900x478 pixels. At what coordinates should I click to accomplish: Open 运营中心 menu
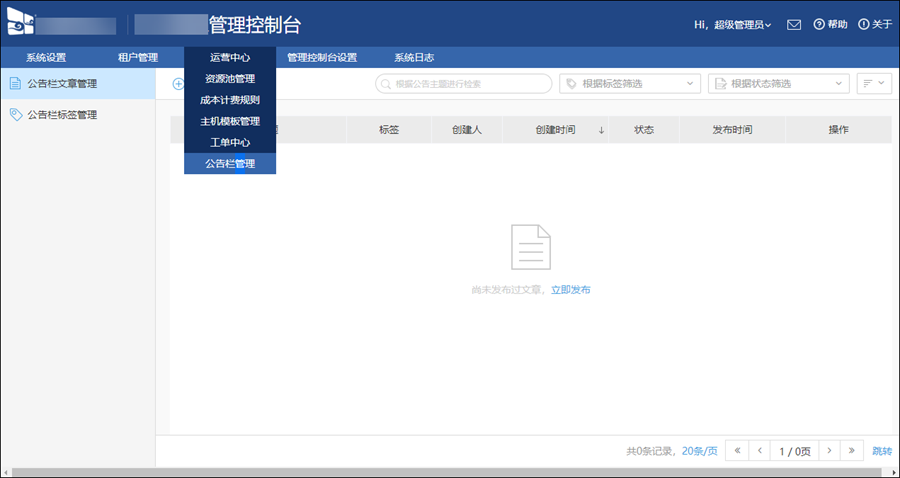[x=230, y=57]
